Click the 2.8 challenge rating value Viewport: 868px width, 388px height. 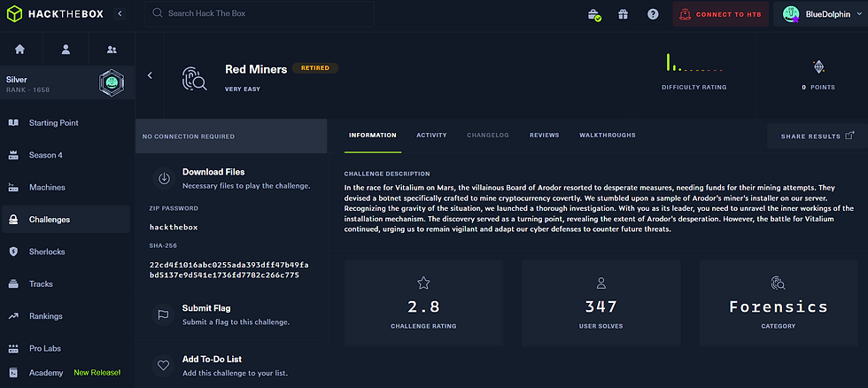[423, 307]
